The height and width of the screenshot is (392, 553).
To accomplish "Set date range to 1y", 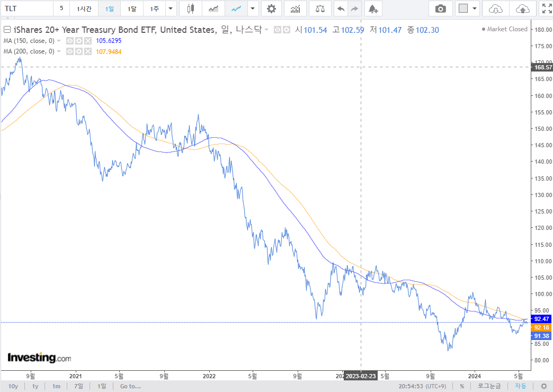I will [x=35, y=386].
